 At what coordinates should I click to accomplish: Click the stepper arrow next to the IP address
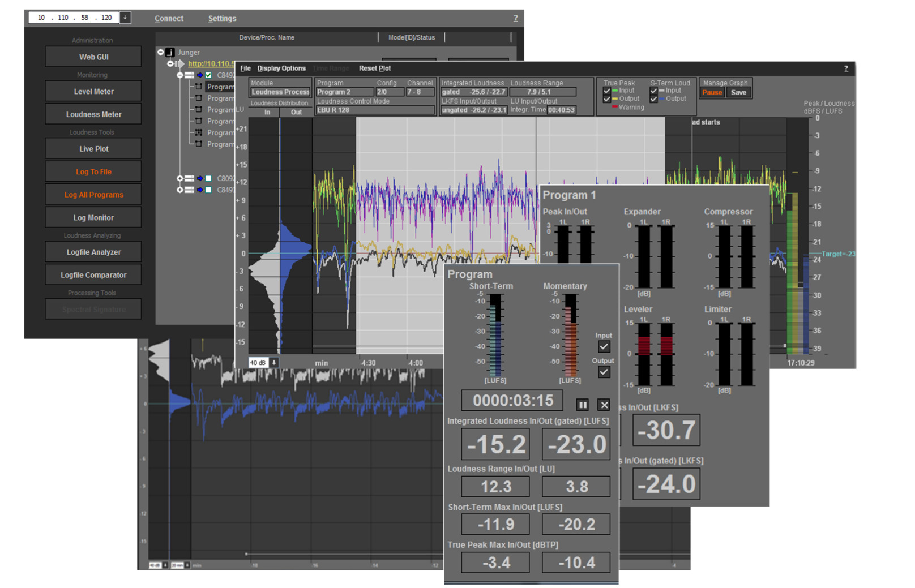click(x=124, y=17)
